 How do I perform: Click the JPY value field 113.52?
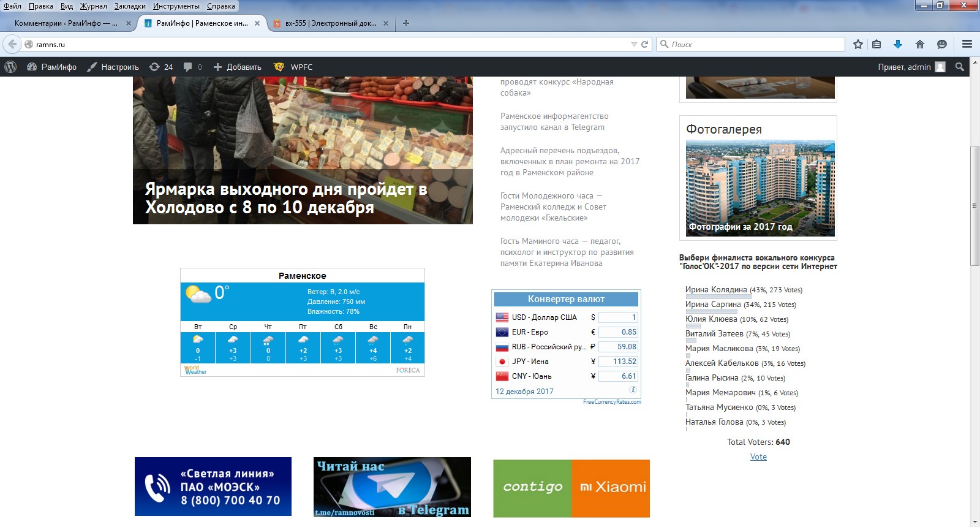(618, 362)
